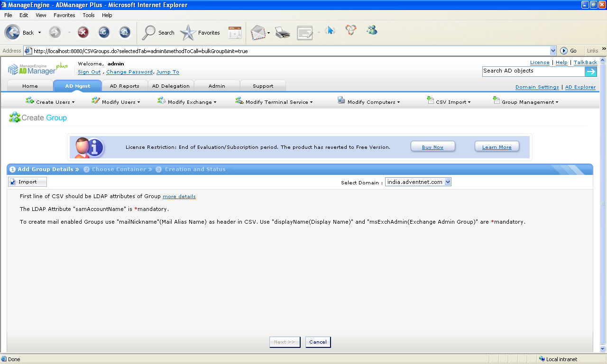Open the more details link

point(179,196)
